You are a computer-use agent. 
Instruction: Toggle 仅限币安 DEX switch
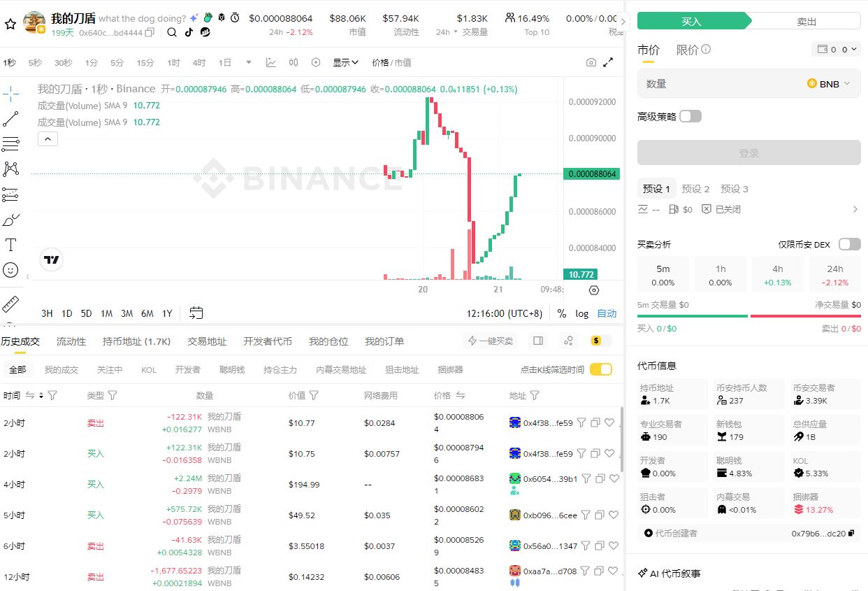(850, 244)
